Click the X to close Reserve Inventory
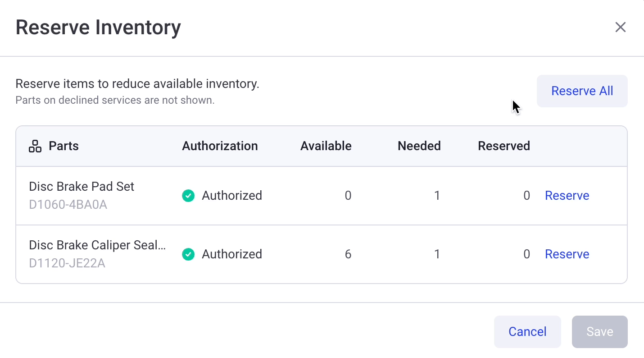 click(x=621, y=27)
